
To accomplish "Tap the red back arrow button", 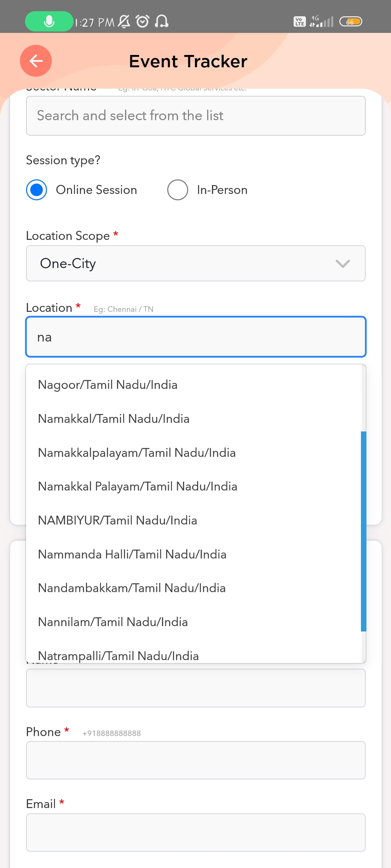I will [x=36, y=61].
